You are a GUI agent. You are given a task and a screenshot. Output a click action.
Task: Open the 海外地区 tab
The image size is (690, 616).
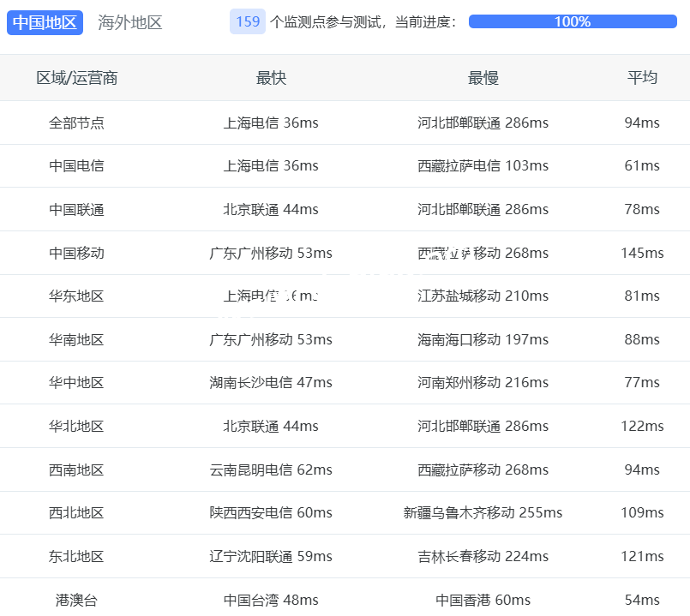coord(130,22)
